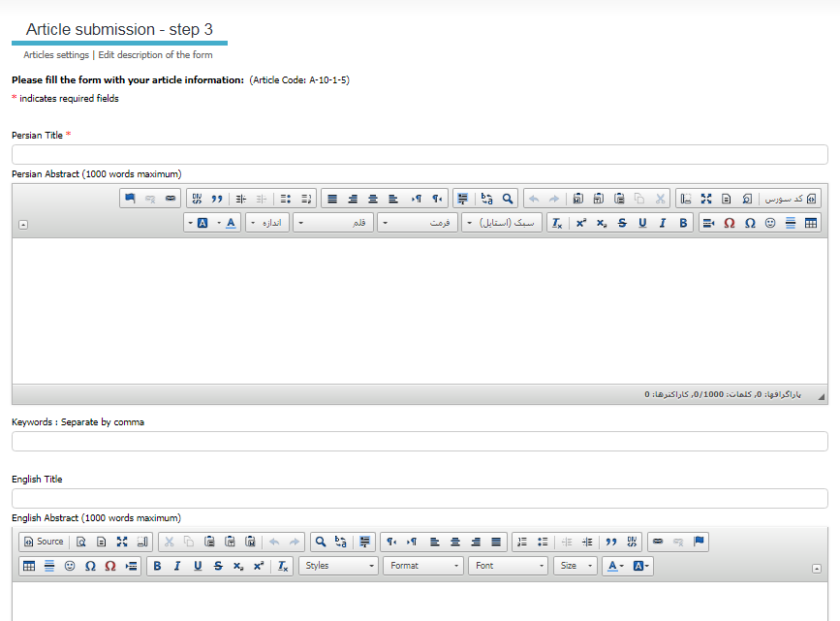Click into the Persian Title field
This screenshot has width=840, height=621.
420,155
